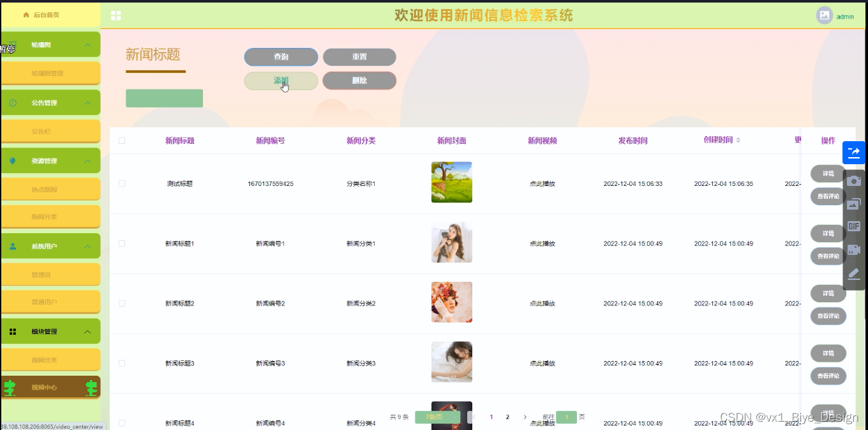Open cover thumbnail of row 测试标题
This screenshot has height=430, width=868.
tap(452, 182)
